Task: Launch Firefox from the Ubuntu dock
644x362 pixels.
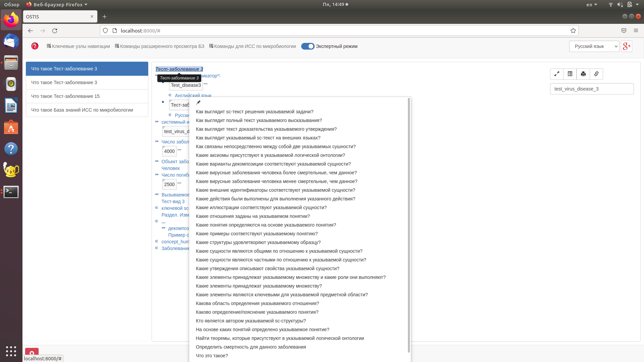Action: [x=11, y=20]
